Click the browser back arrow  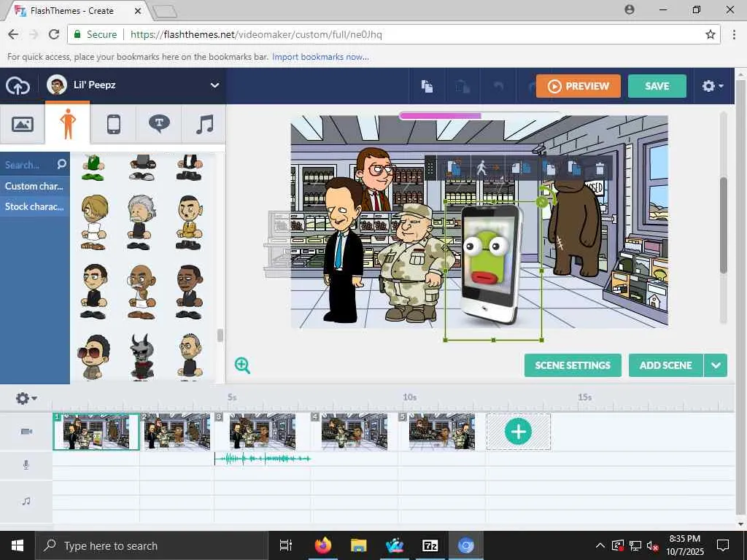tap(13, 34)
